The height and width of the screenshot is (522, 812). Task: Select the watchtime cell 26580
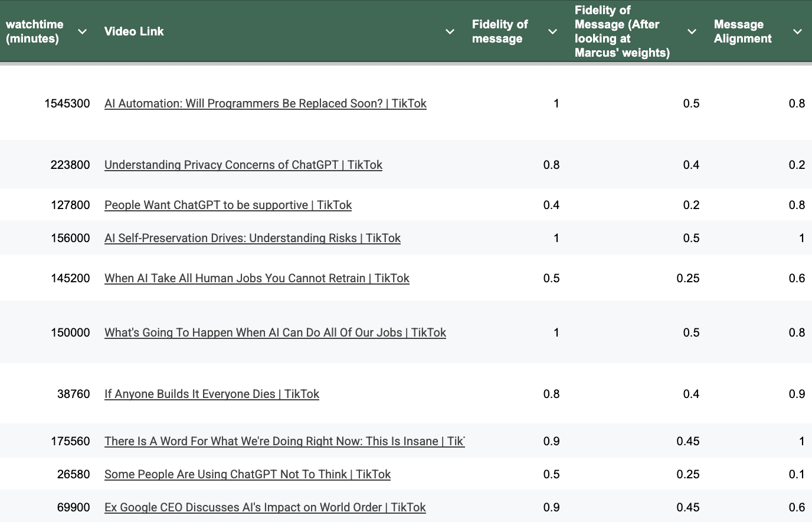click(74, 474)
